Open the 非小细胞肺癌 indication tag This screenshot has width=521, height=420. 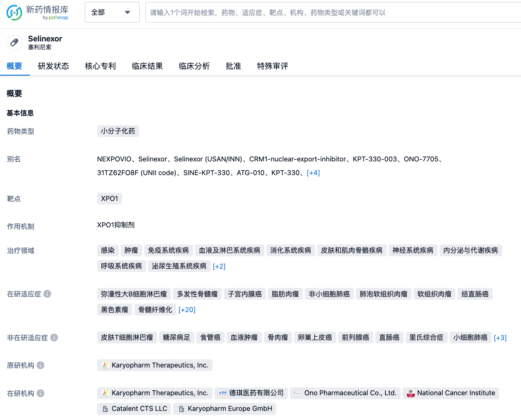tap(329, 294)
